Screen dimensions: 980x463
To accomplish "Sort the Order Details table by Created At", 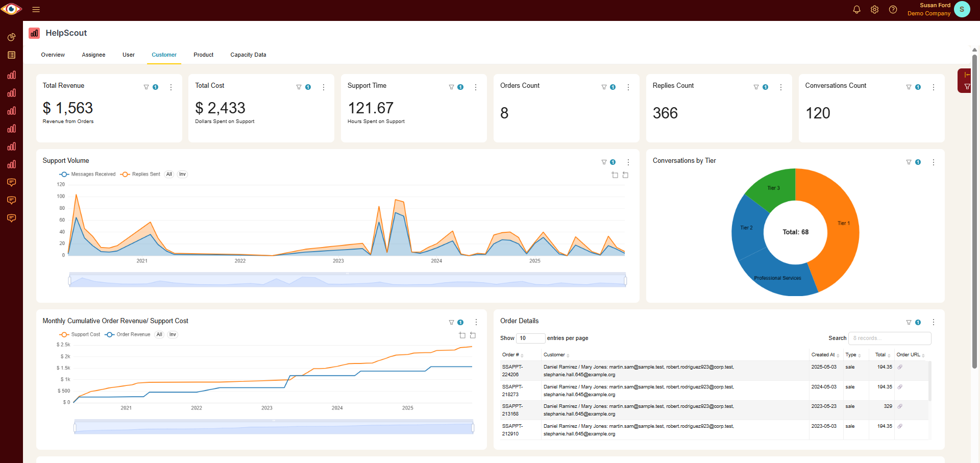I will pos(824,355).
